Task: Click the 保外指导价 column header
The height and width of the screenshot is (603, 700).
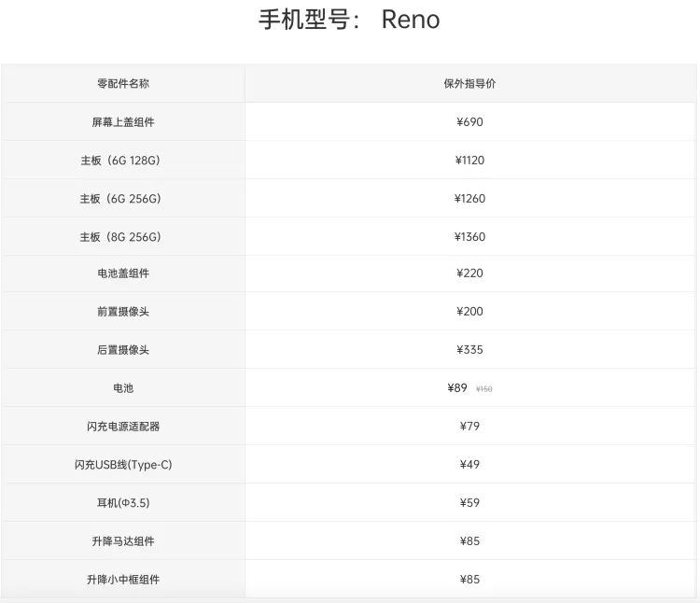Action: click(469, 83)
